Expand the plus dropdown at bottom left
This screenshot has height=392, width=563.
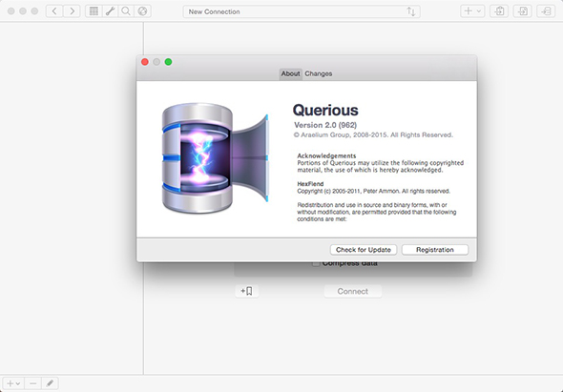click(13, 383)
